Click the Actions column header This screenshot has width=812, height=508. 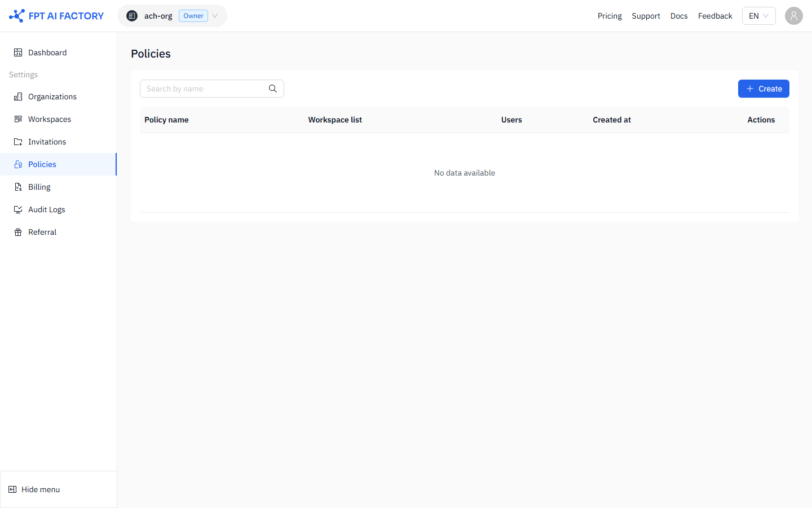pyautogui.click(x=761, y=120)
